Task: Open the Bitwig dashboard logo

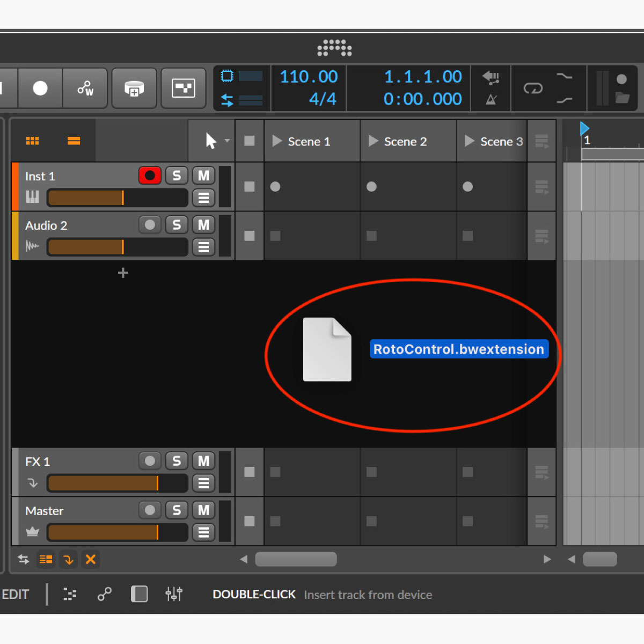Action: [x=334, y=48]
